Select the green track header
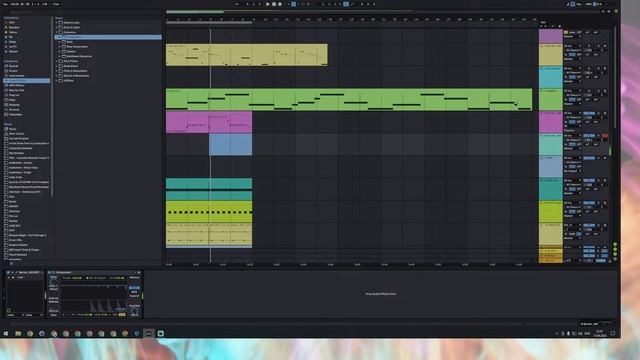 coord(551,99)
